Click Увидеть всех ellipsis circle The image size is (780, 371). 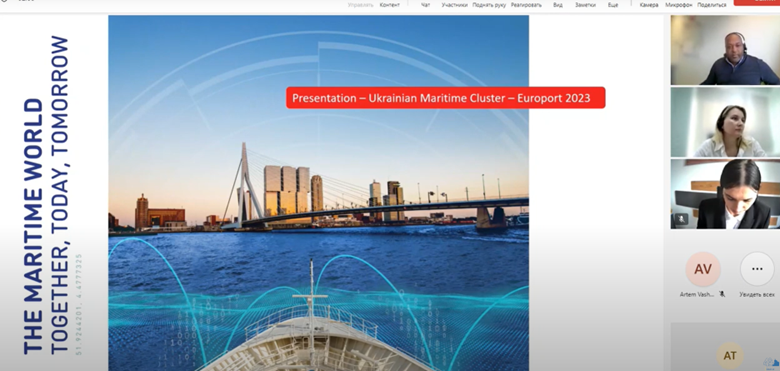pyautogui.click(x=757, y=269)
